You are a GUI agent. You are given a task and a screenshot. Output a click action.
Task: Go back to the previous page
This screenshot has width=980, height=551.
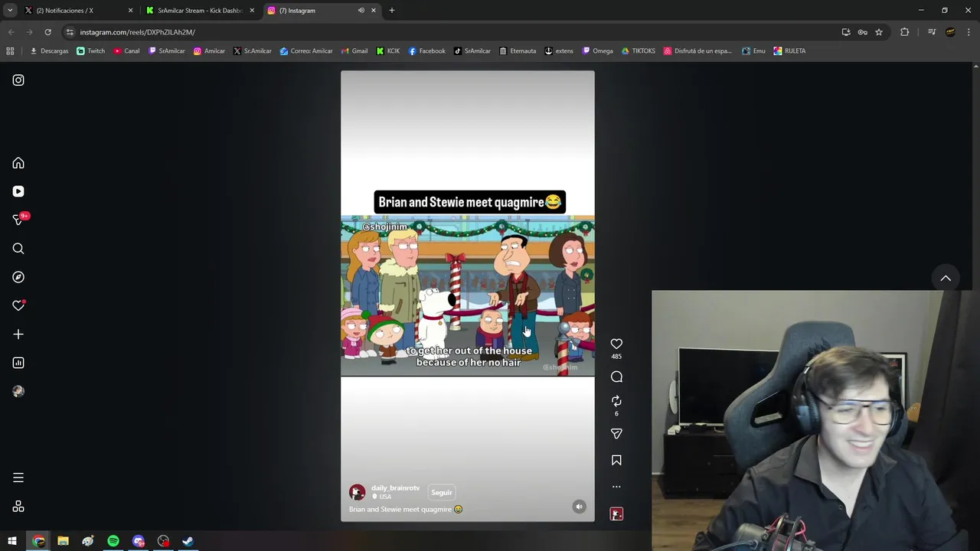coord(11,32)
